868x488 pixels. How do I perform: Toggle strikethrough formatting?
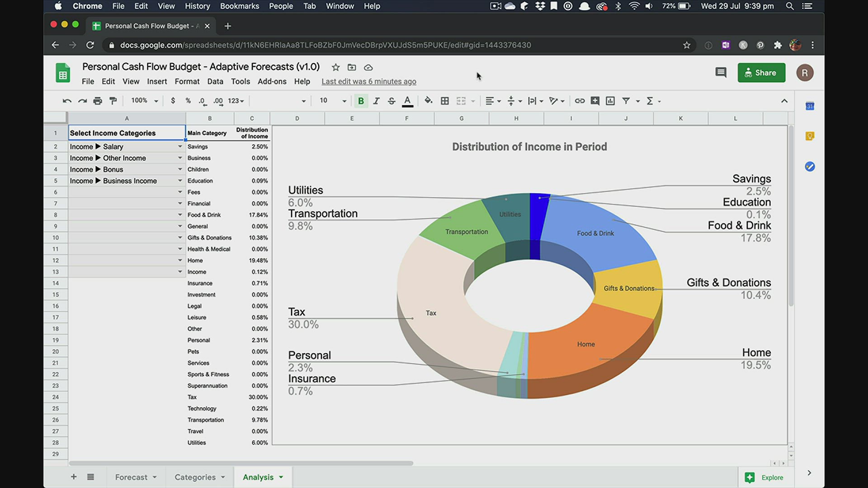[392, 101]
